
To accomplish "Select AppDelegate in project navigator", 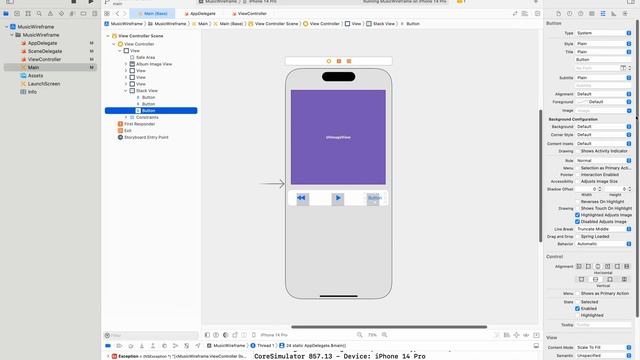I will [42, 43].
